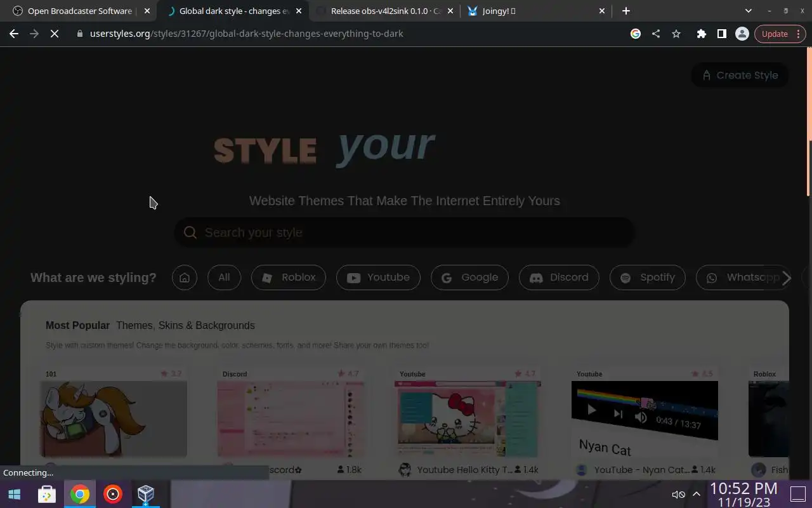This screenshot has width=812, height=508.
Task: Filter styles by Spotify
Action: [647, 277]
